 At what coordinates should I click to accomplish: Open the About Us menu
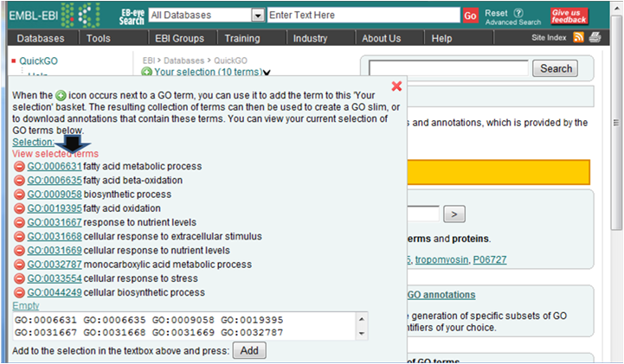pos(382,38)
